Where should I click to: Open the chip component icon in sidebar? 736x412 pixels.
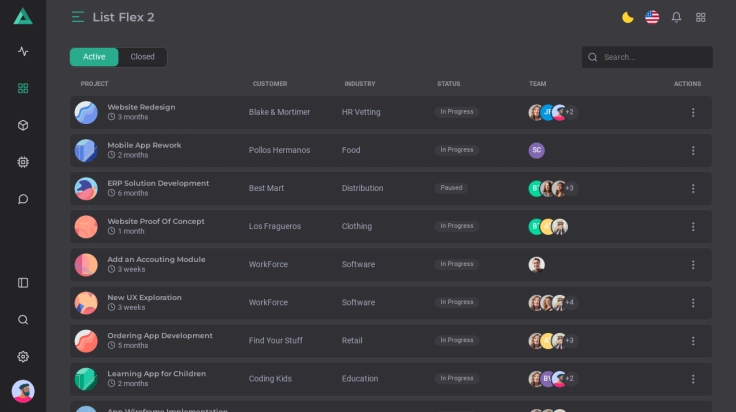coord(23,162)
